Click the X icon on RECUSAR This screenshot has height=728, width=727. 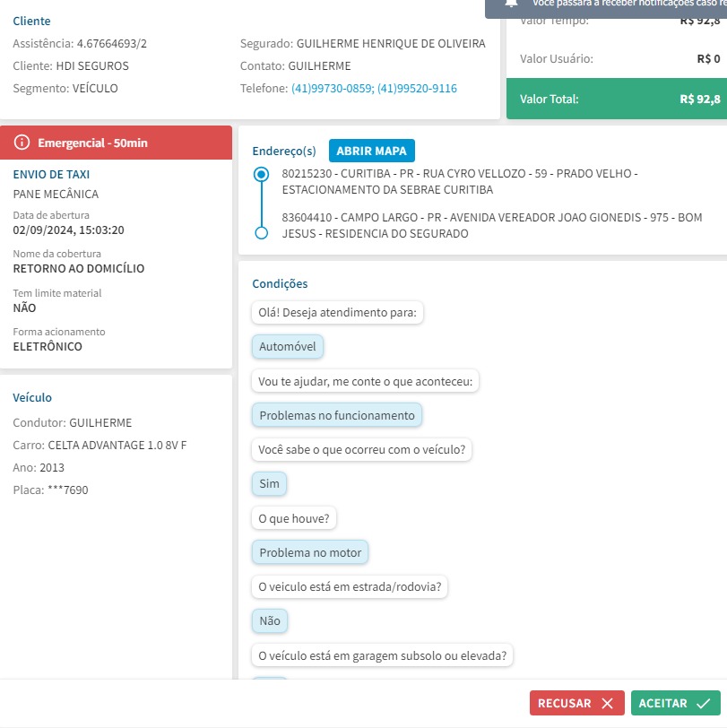608,704
